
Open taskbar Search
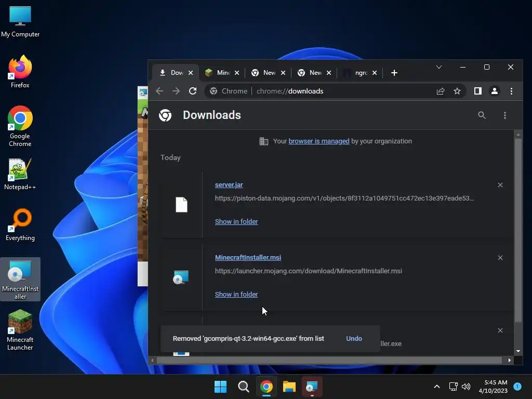(243, 387)
